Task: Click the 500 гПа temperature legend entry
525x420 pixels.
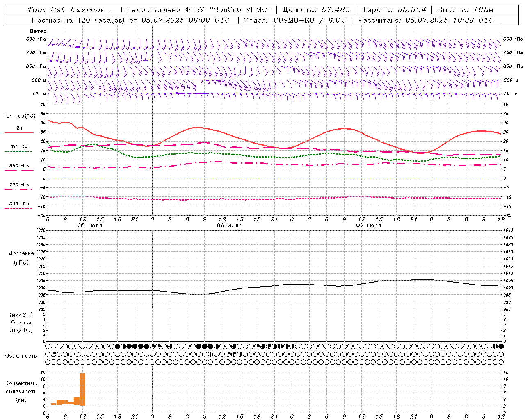Action: coord(19,204)
